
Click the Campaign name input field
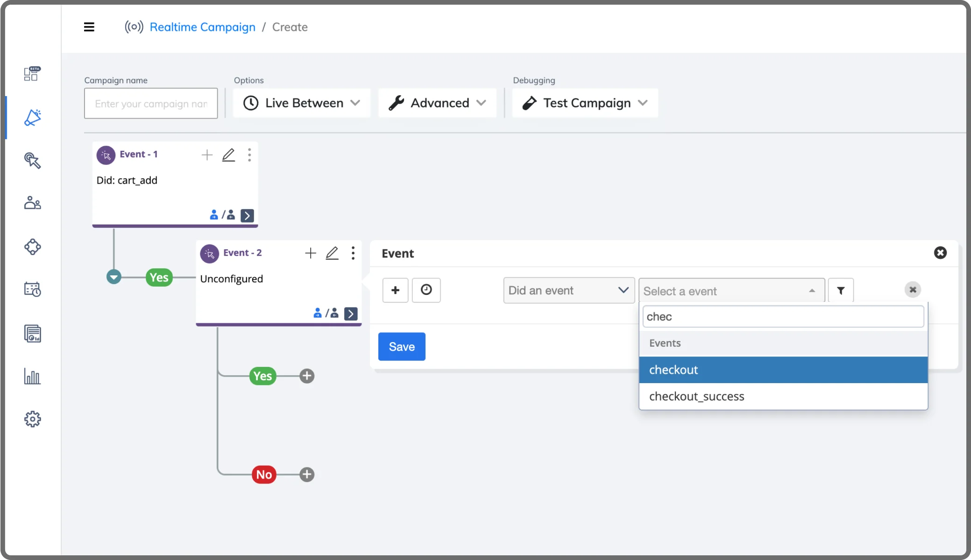click(x=151, y=104)
